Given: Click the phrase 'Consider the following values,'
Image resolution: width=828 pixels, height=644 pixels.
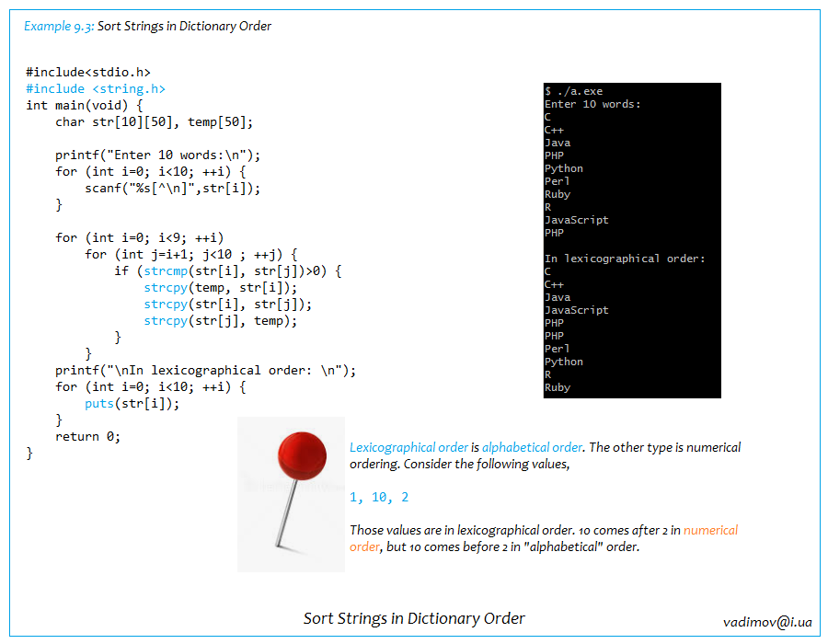Looking at the screenshot, I should pyautogui.click(x=487, y=464).
